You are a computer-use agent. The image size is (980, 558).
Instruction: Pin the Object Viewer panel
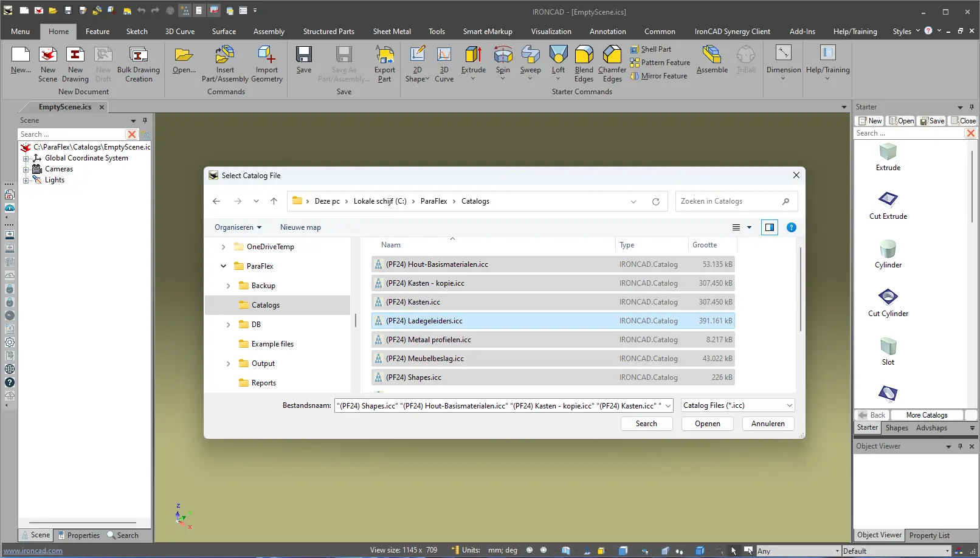(960, 446)
